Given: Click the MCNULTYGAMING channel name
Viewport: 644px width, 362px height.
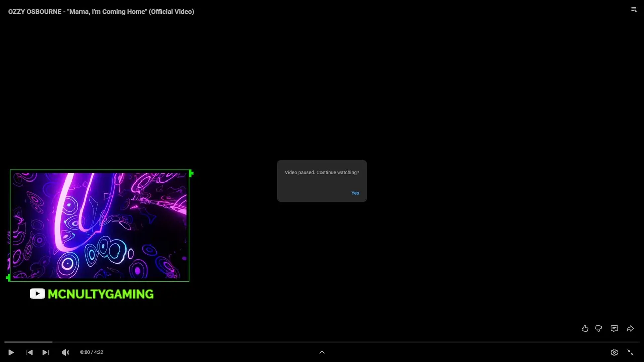Looking at the screenshot, I should [x=101, y=294].
